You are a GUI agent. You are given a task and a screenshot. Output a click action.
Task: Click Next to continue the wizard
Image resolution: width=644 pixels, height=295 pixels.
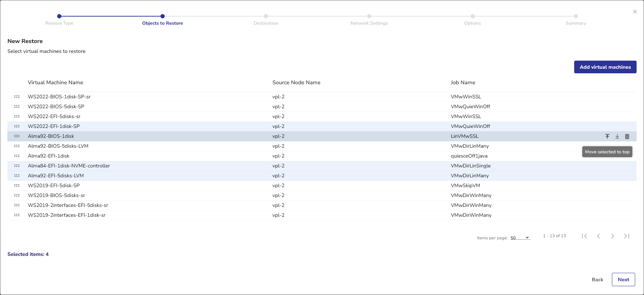623,279
